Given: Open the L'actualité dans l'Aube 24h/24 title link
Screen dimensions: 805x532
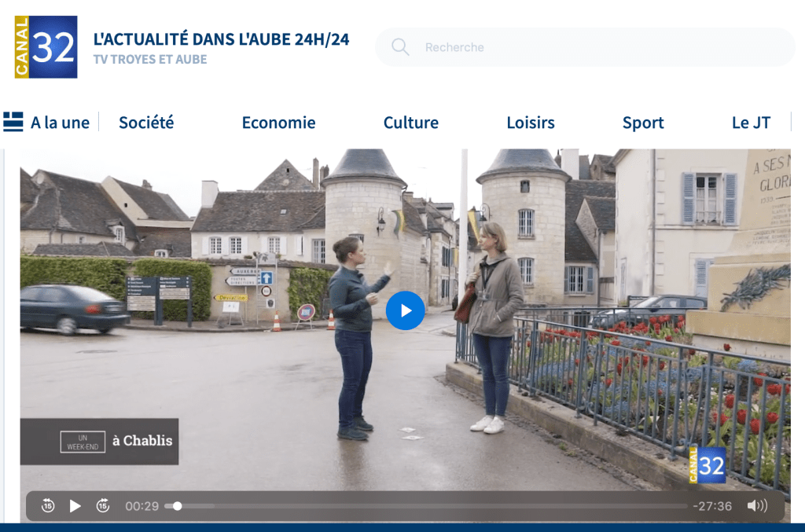Looking at the screenshot, I should pos(221,39).
